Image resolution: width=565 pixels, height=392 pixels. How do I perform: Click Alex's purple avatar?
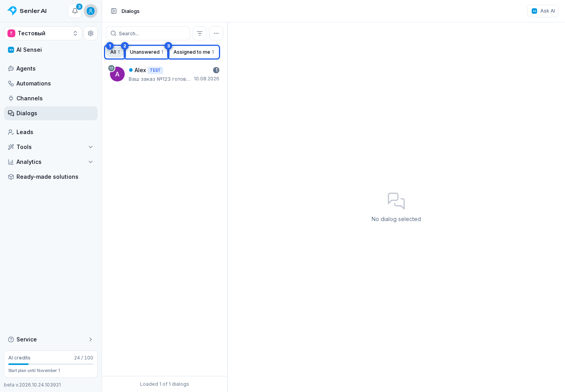pyautogui.click(x=117, y=74)
